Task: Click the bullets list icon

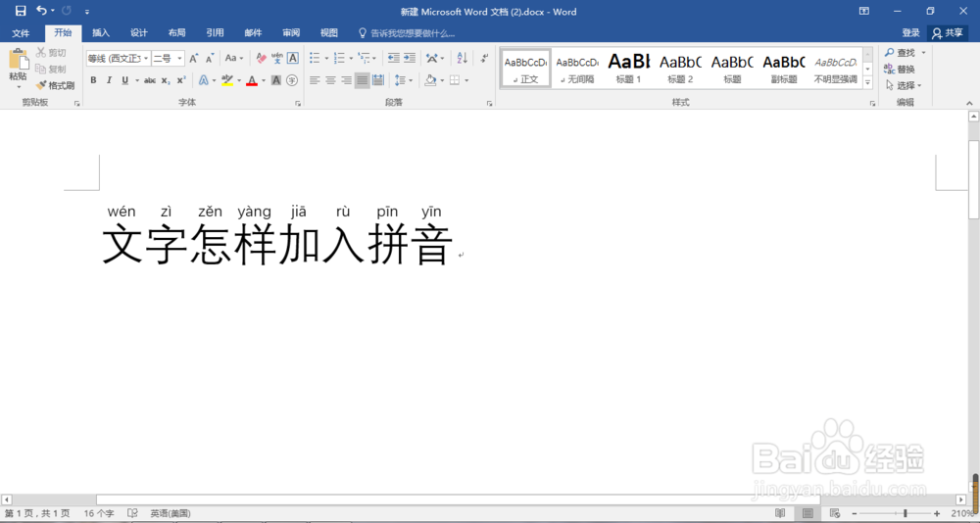Action: tap(315, 58)
